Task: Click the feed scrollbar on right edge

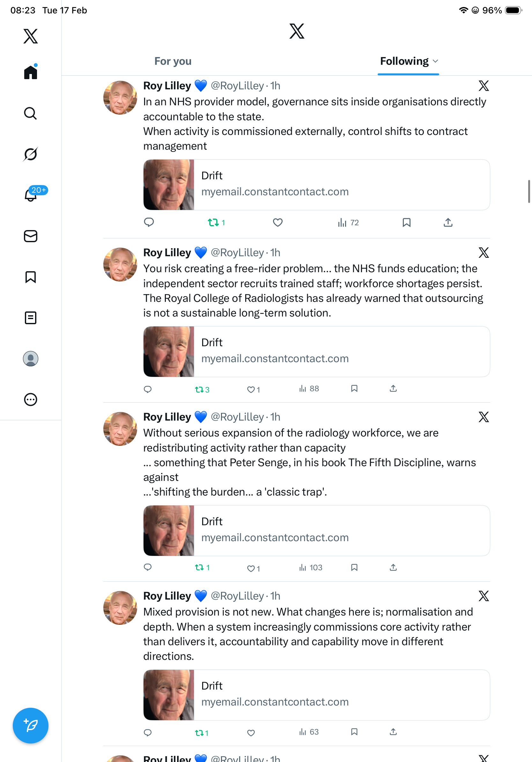Action: [529, 191]
